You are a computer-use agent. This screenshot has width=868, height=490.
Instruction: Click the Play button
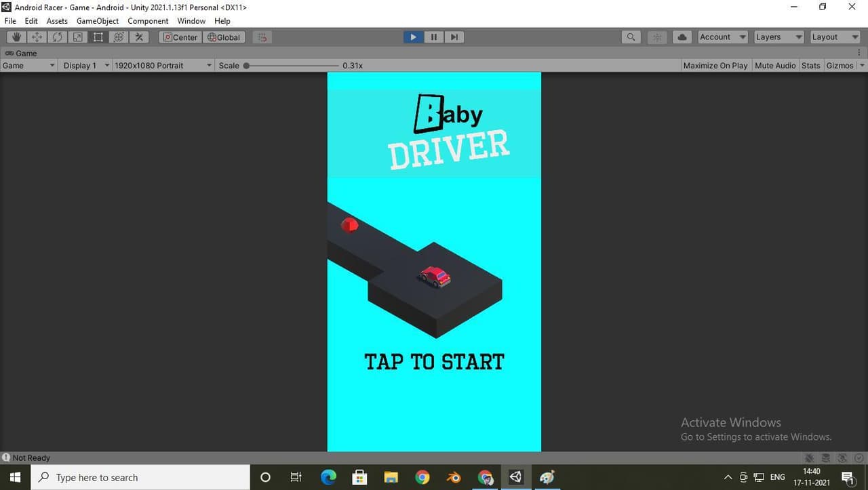click(413, 37)
